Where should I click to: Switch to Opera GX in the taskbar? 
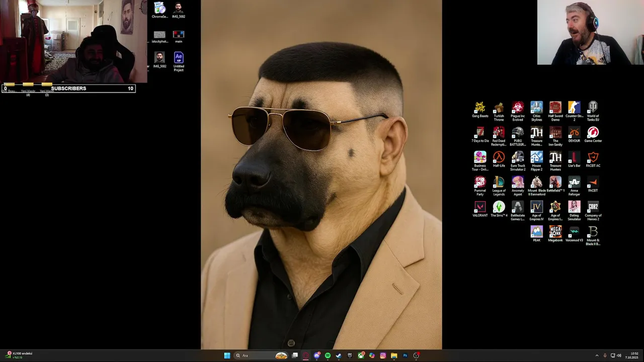click(306, 355)
